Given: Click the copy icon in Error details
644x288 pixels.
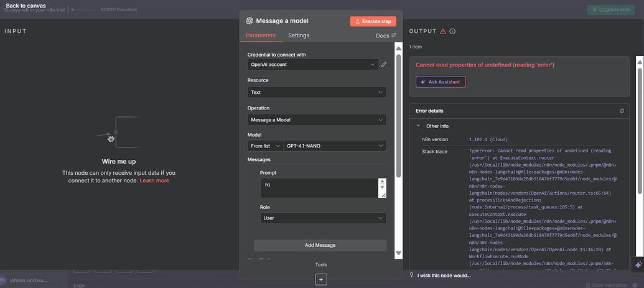Looking at the screenshot, I should [622, 111].
